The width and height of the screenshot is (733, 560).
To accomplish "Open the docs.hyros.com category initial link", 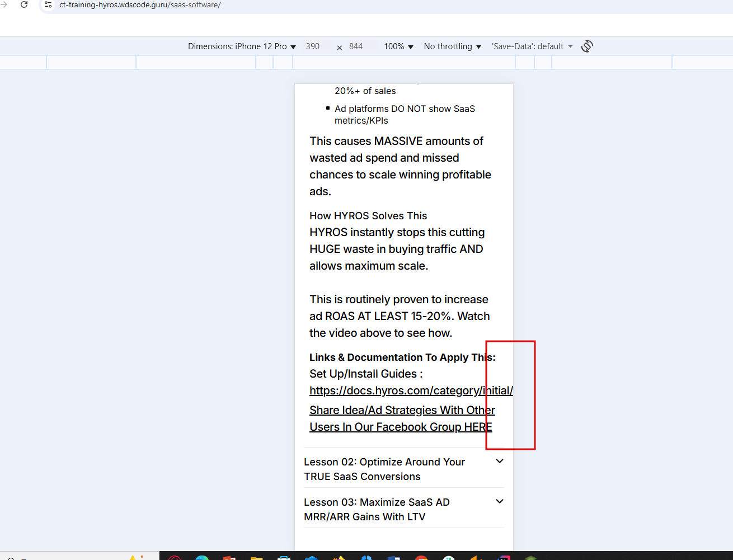I will [x=411, y=390].
